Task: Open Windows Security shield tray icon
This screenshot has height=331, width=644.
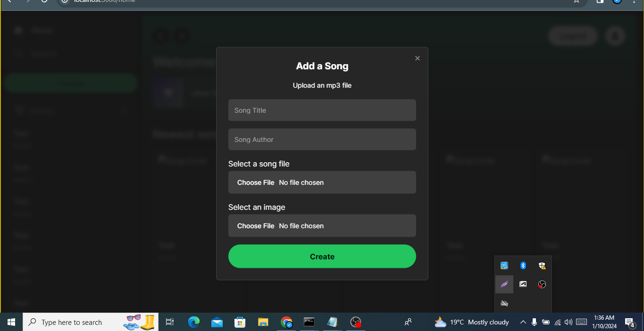Action: point(542,265)
